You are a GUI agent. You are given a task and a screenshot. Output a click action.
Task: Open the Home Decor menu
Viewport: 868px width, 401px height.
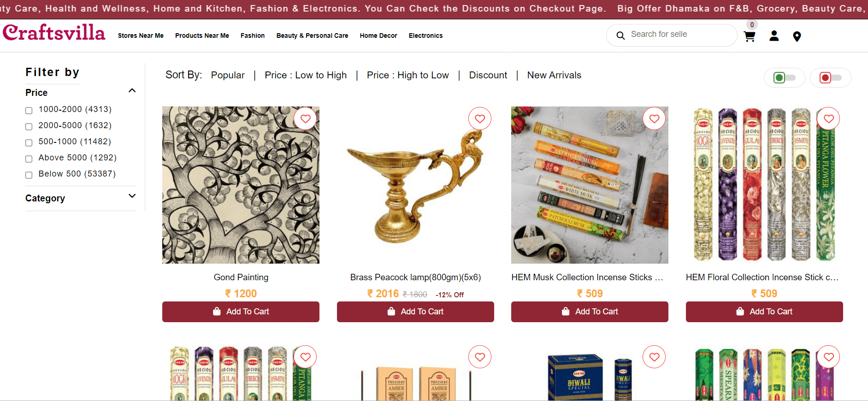(378, 35)
